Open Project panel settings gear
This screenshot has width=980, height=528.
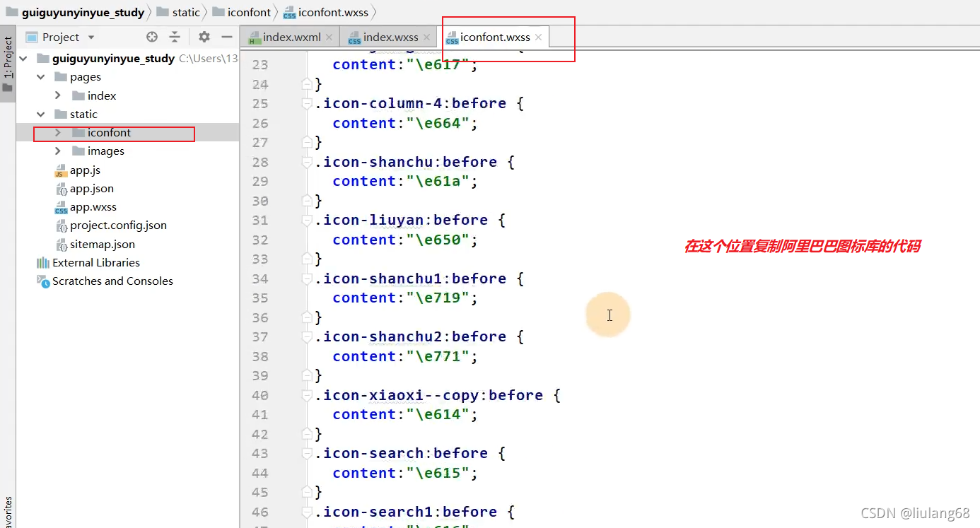click(204, 37)
